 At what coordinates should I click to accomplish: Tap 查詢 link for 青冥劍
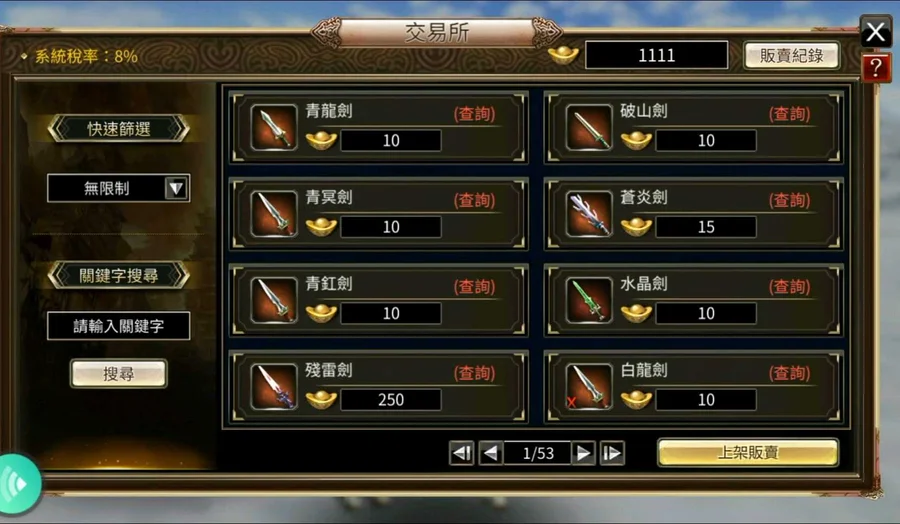(x=475, y=200)
